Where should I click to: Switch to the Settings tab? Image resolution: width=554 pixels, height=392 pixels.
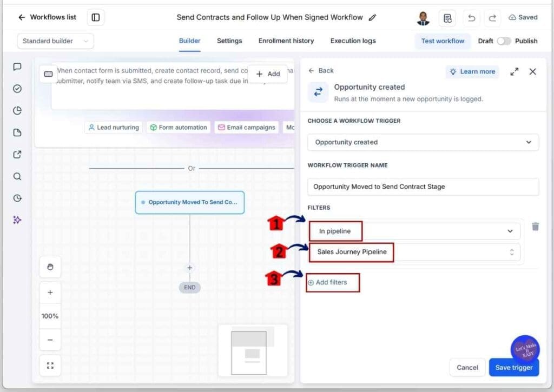229,41
